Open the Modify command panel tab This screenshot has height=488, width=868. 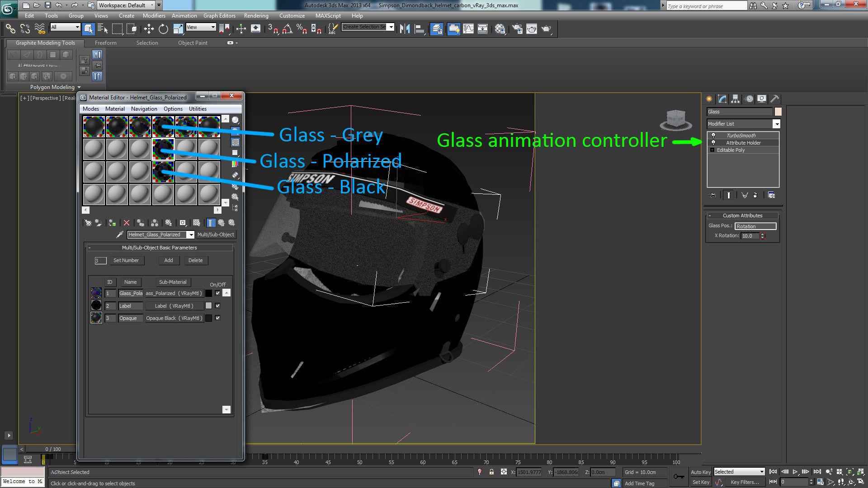pyautogui.click(x=722, y=99)
